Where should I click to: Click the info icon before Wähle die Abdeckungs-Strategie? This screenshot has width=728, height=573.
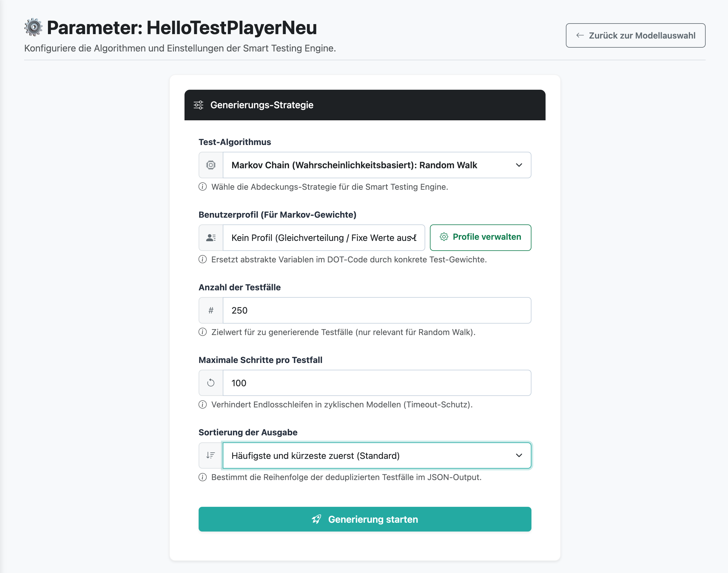coord(202,186)
